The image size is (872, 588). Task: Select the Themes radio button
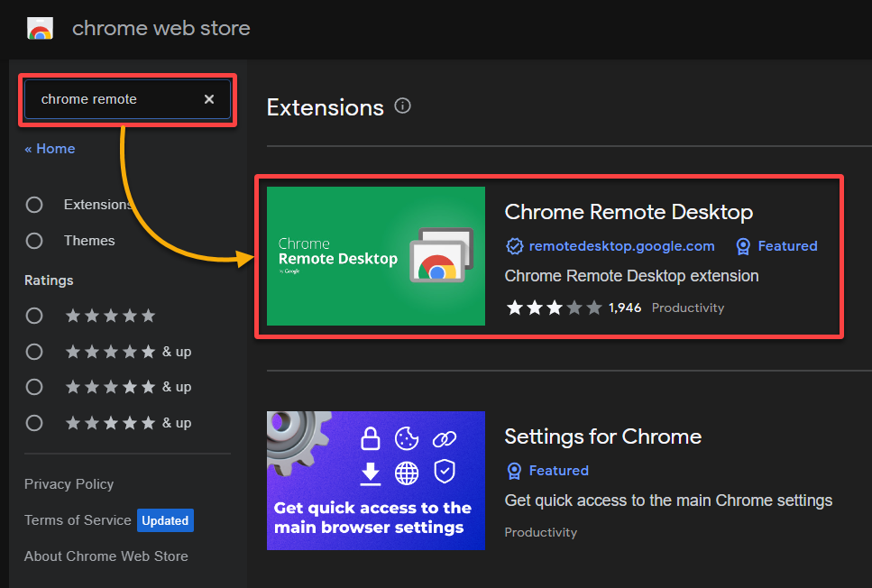[34, 241]
